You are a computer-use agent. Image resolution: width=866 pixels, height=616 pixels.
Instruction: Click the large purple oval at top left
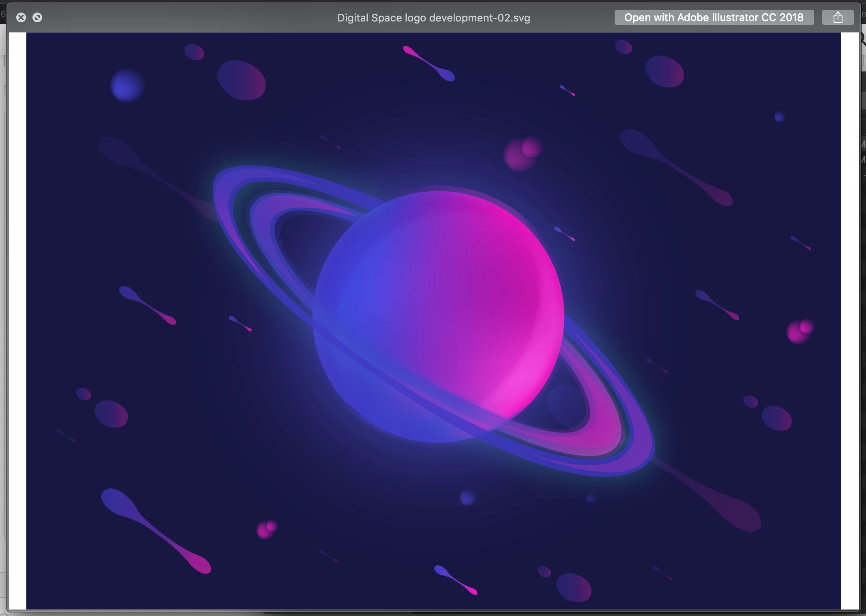pyautogui.click(x=242, y=80)
